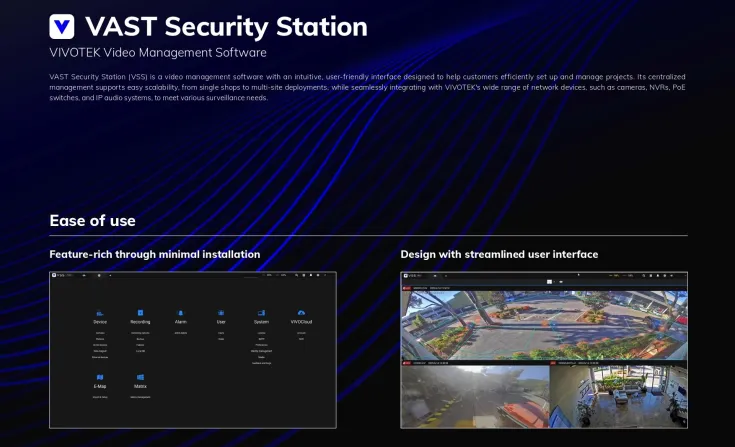The image size is (735, 447).
Task: Open the Recording settings icon
Action: (140, 313)
